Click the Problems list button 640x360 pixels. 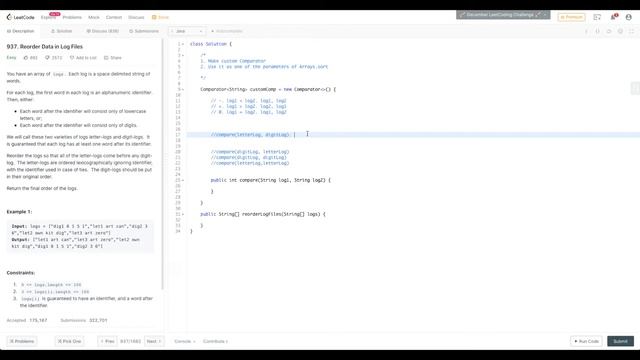point(22,341)
